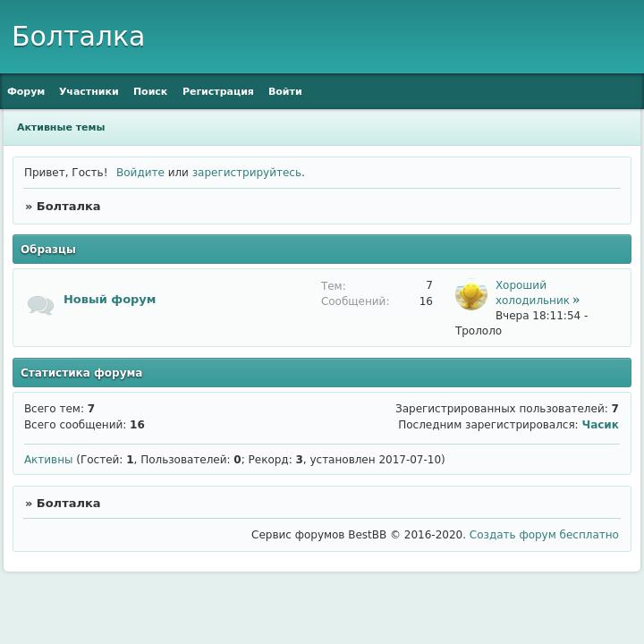This screenshot has height=644, width=644.
Task: Select the Регистрация menu item
Action: [x=218, y=91]
